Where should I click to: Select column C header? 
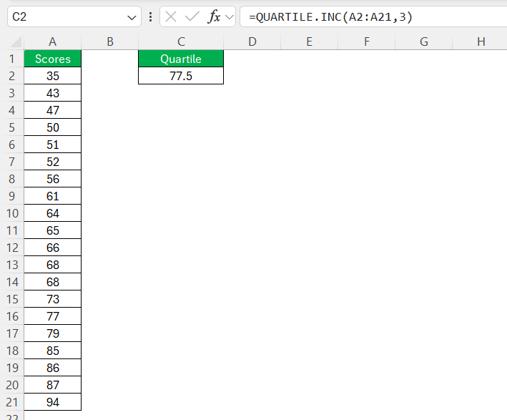pyautogui.click(x=181, y=41)
